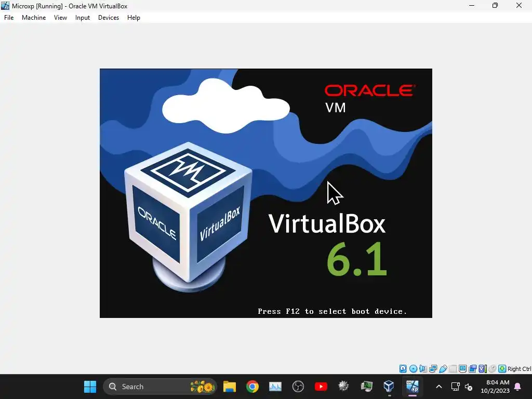The width and height of the screenshot is (532, 399).
Task: Open the spiky gear taskbar app
Action: click(x=343, y=387)
